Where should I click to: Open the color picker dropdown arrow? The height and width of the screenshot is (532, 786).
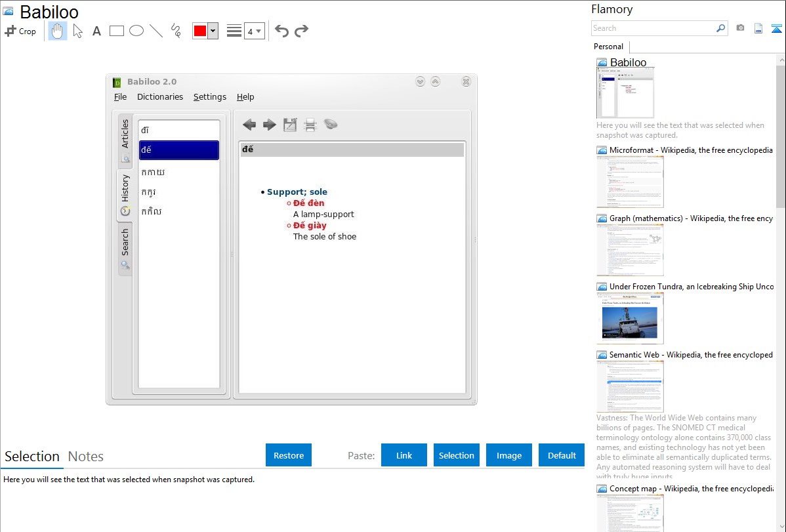coord(213,31)
